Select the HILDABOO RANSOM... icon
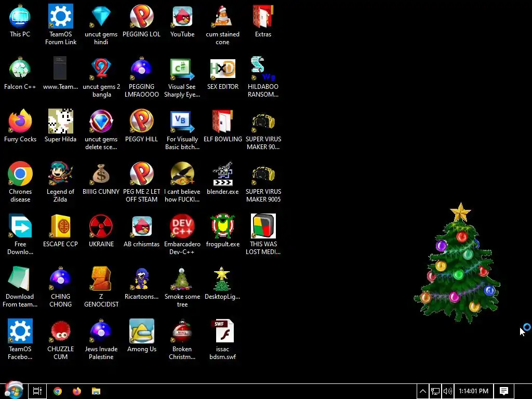 [263, 69]
